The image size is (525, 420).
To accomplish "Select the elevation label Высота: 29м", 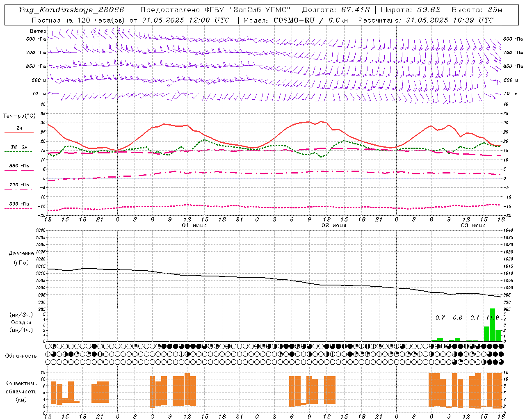I will [477, 10].
